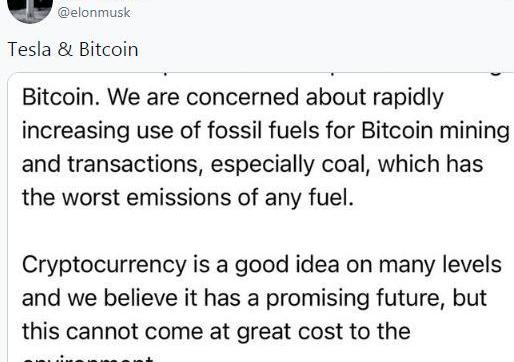514x362 pixels.
Task: Click the word Bitcoin in tweet caption
Action: [109, 50]
